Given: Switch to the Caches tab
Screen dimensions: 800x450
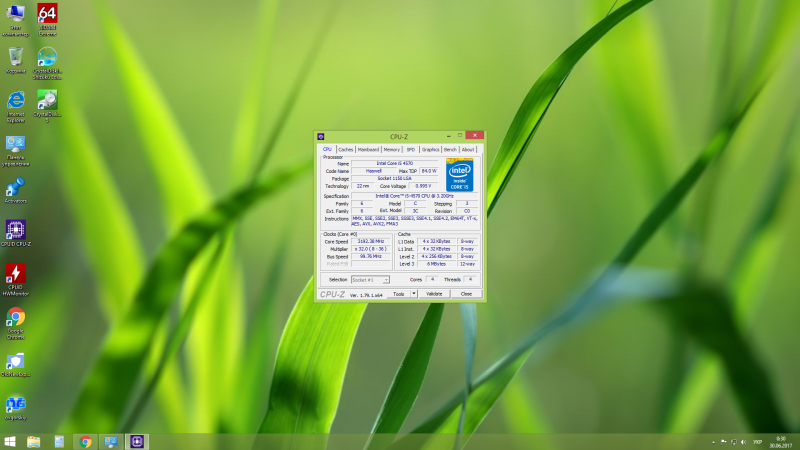Looking at the screenshot, I should (345, 149).
